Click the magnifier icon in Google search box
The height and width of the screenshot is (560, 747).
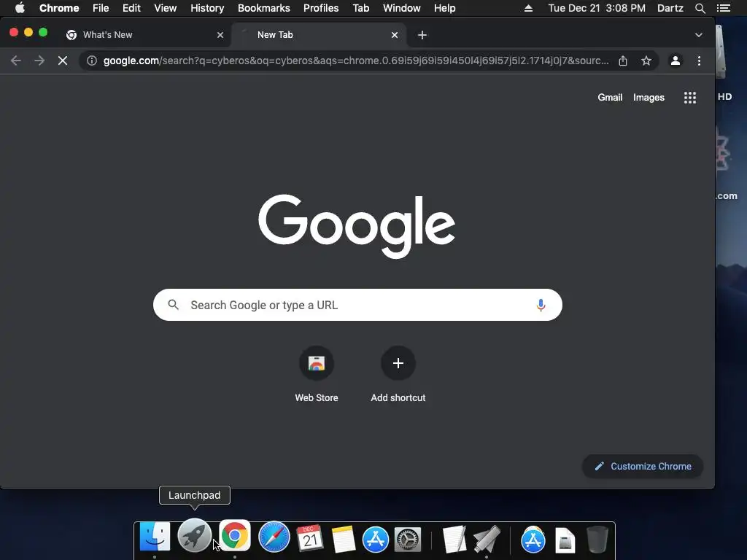[174, 305]
